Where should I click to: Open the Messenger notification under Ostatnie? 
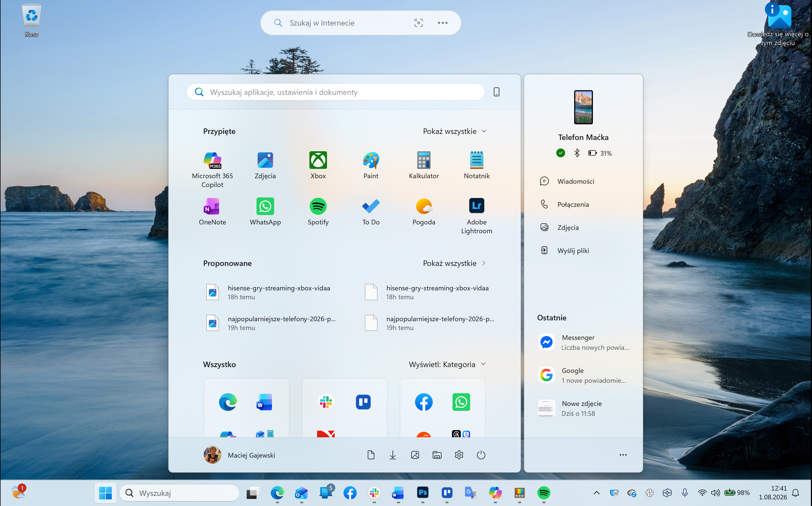[x=583, y=342]
